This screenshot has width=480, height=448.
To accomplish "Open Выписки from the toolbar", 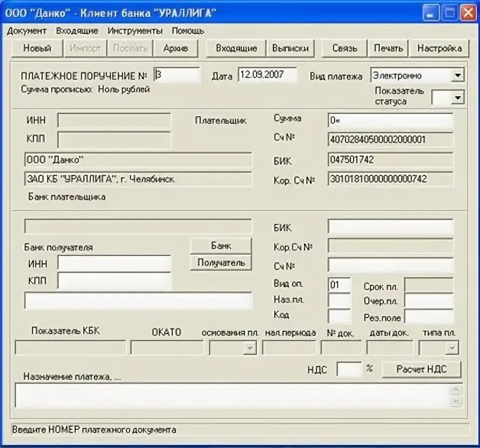I will pyautogui.click(x=290, y=48).
